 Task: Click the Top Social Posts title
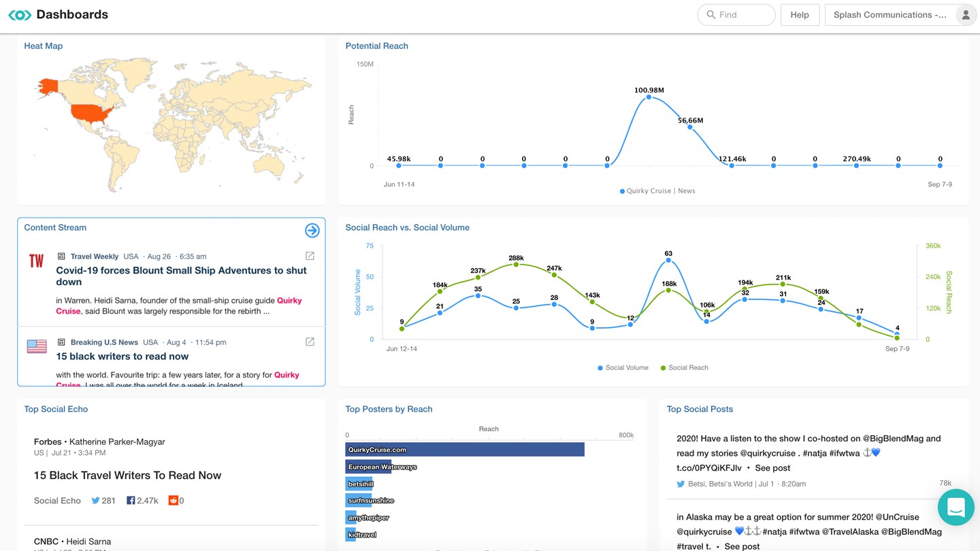click(700, 410)
